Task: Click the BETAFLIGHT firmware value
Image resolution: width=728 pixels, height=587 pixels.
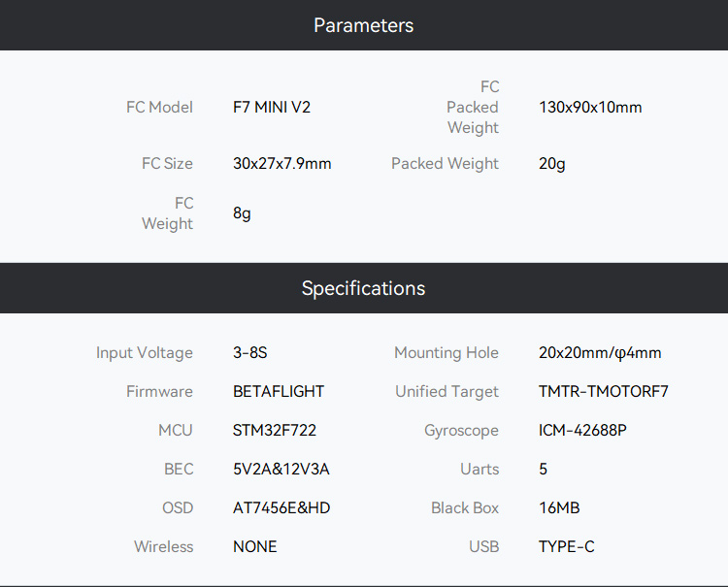Action: (279, 391)
